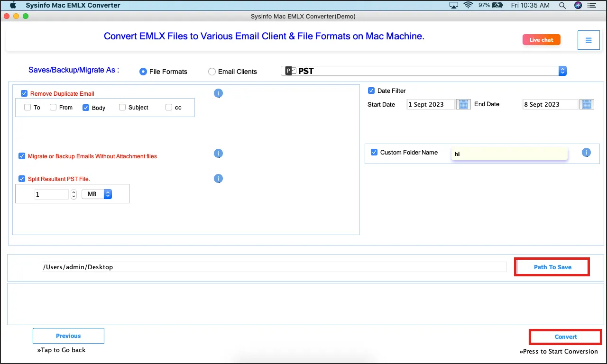Open the Apple menu

(x=13, y=5)
